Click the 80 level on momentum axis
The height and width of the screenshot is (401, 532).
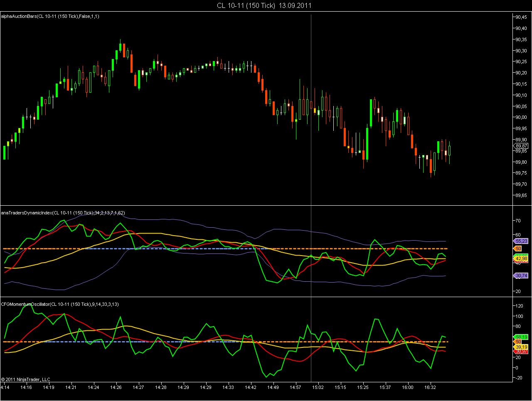click(518, 327)
